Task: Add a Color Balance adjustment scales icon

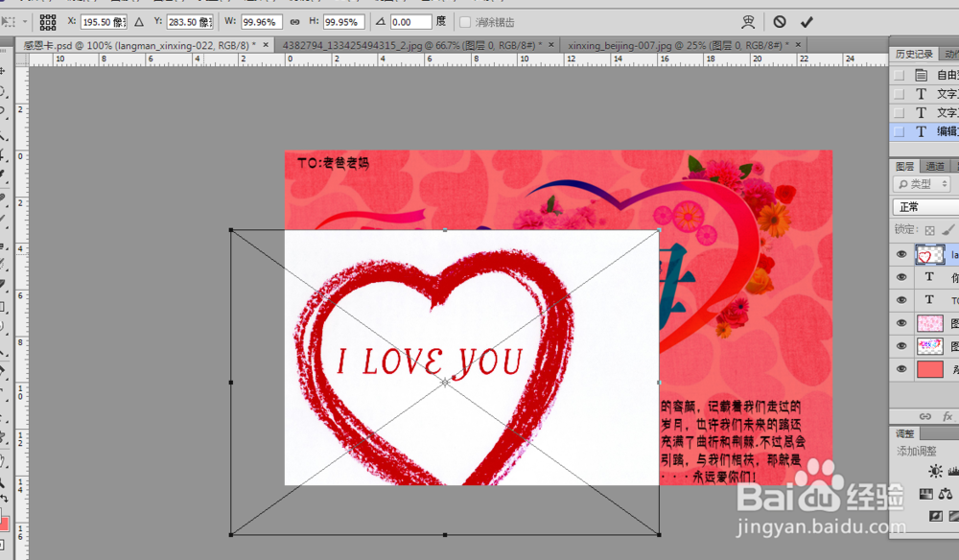Action: 946,494
